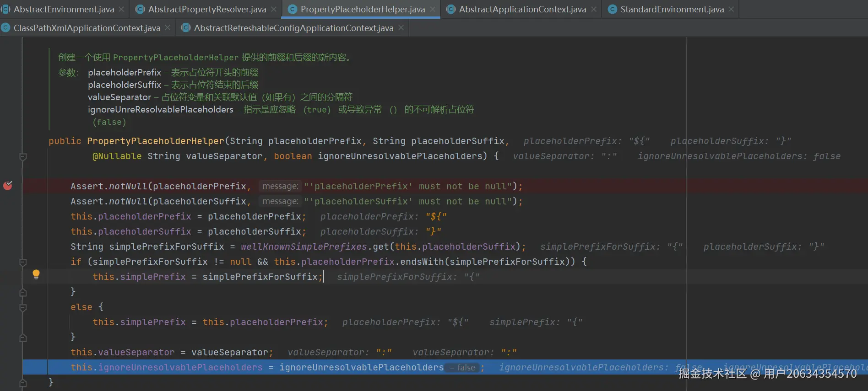Click this.placeholderSuffix assignment line
Screen dimensions: 868x391
tap(188, 232)
